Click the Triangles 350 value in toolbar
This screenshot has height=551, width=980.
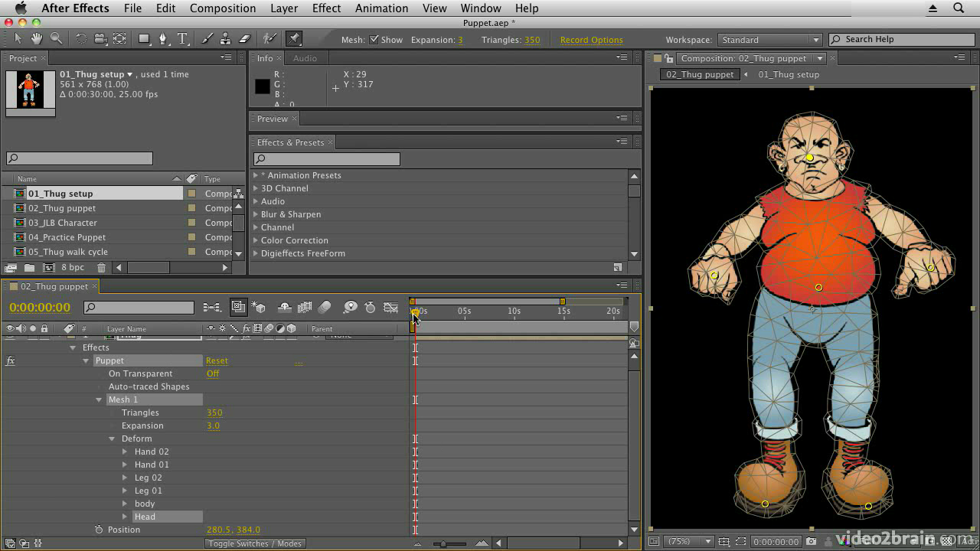click(532, 40)
